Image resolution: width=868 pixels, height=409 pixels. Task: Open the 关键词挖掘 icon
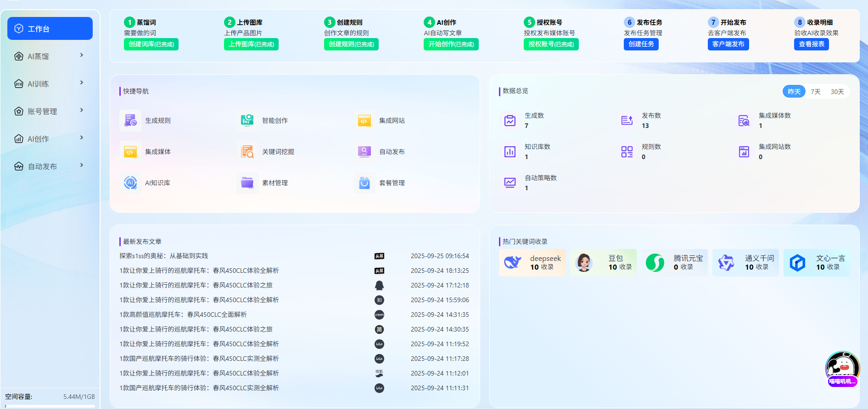pyautogui.click(x=247, y=152)
